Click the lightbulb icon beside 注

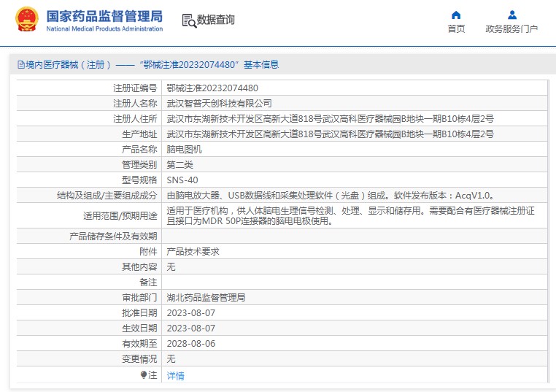tap(143, 374)
